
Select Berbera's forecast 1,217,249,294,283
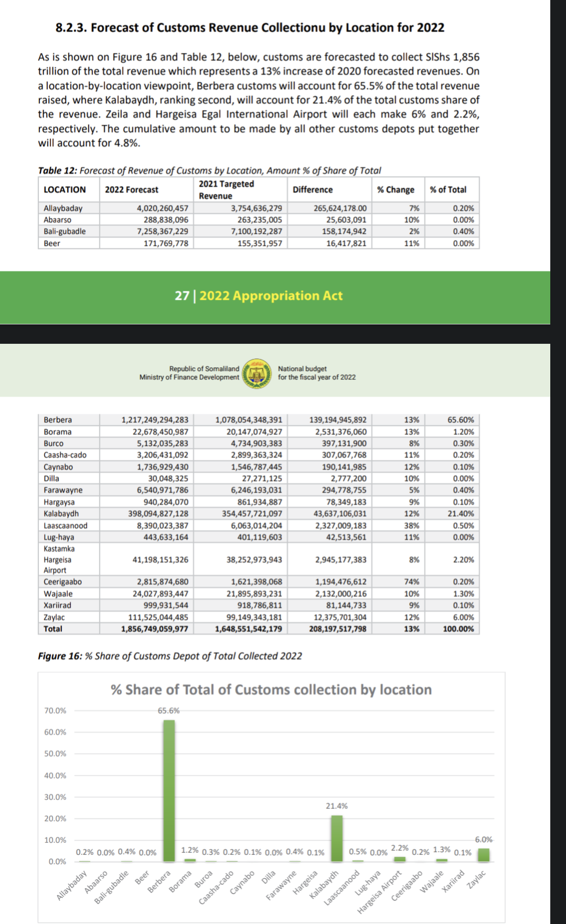click(155, 420)
